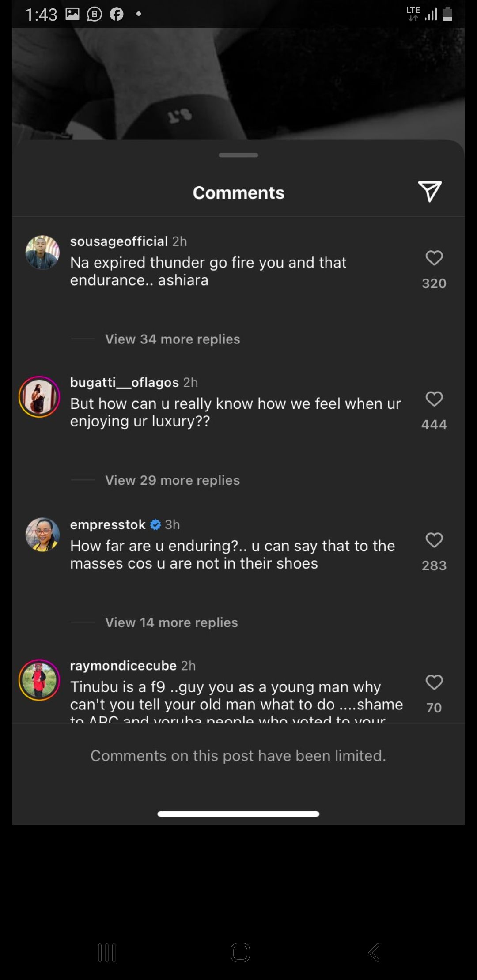Tap empresstok's profile avatar

[x=42, y=535]
